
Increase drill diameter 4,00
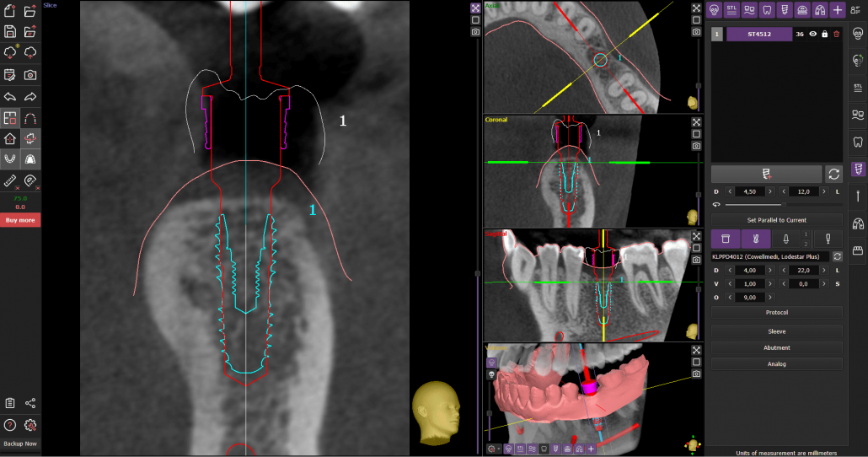coord(770,271)
